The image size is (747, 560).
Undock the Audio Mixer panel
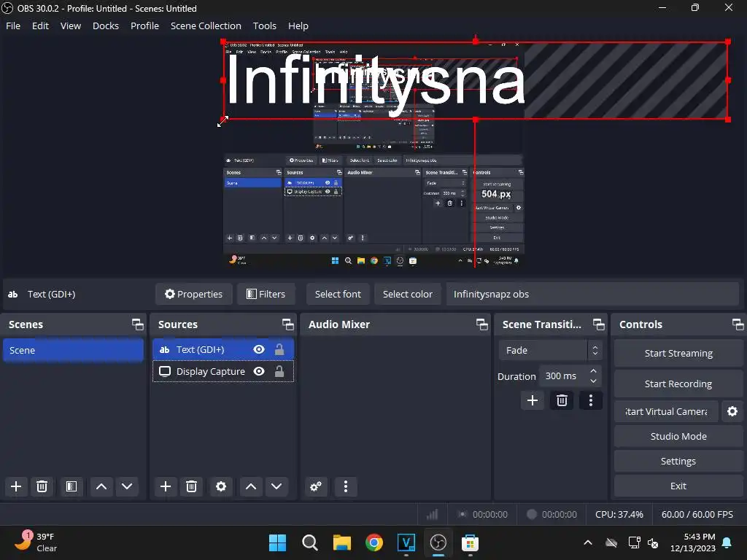(481, 324)
